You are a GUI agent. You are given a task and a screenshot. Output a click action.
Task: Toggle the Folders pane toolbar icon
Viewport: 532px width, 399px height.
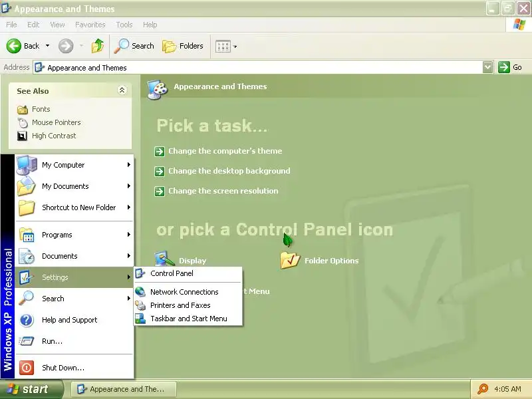169,46
